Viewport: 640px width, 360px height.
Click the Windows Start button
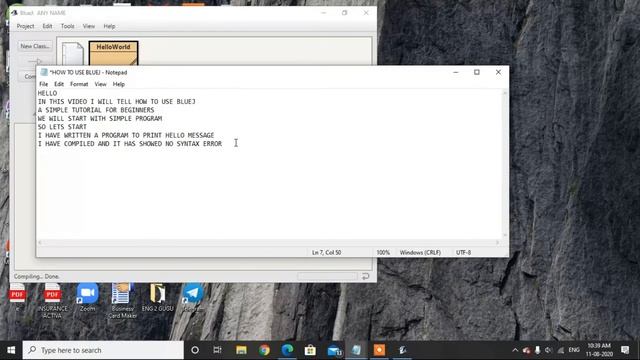[11, 350]
